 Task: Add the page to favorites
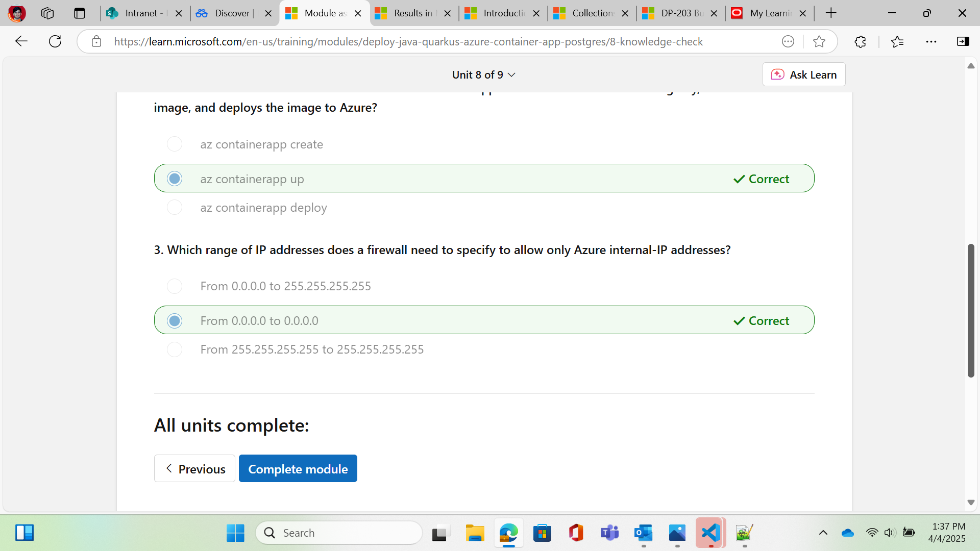coord(820,42)
